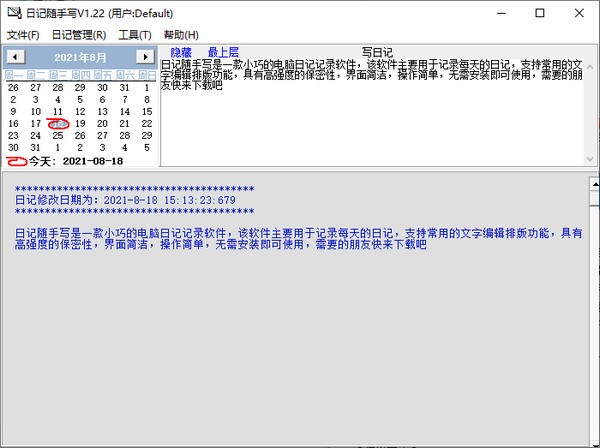
Task: Select circled date 18 in calendar
Action: tap(58, 124)
